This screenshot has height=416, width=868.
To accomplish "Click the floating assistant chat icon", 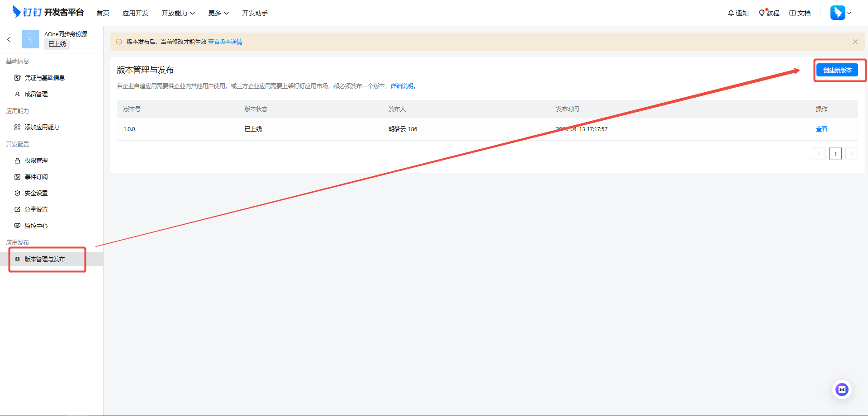I will [x=842, y=389].
